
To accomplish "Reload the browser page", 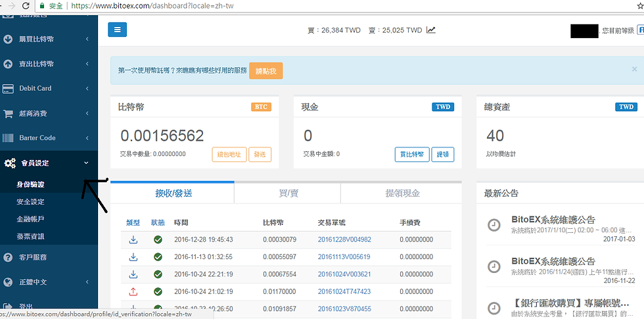I will point(26,6).
